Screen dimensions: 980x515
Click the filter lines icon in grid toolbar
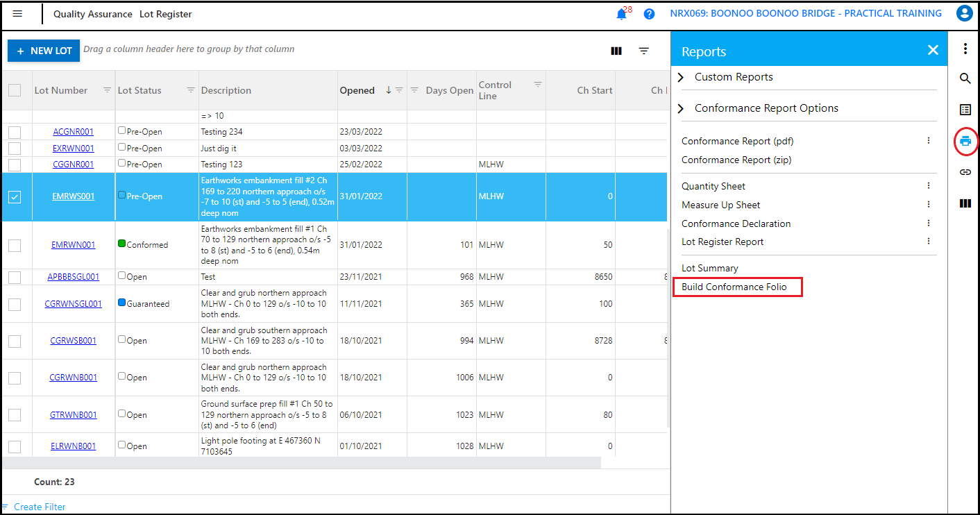click(x=644, y=51)
